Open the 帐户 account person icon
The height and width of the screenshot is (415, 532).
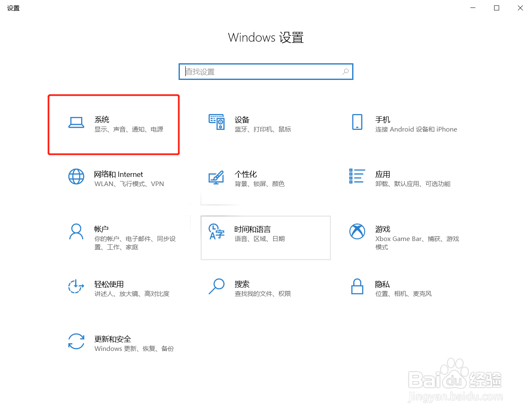(x=76, y=231)
